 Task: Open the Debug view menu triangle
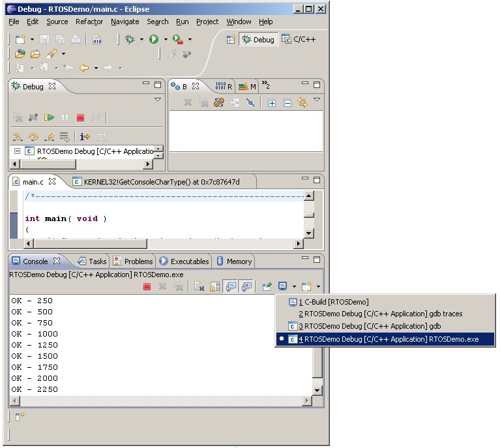click(x=157, y=100)
